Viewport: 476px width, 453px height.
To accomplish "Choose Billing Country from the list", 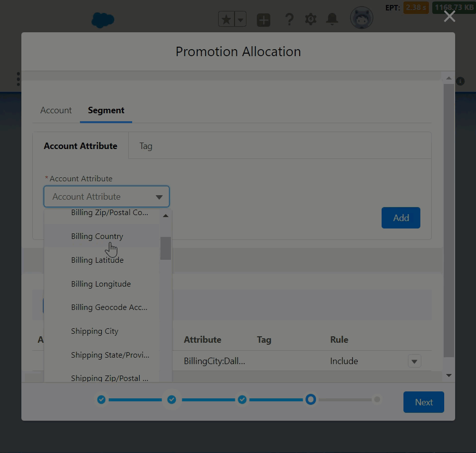I will [x=97, y=236].
